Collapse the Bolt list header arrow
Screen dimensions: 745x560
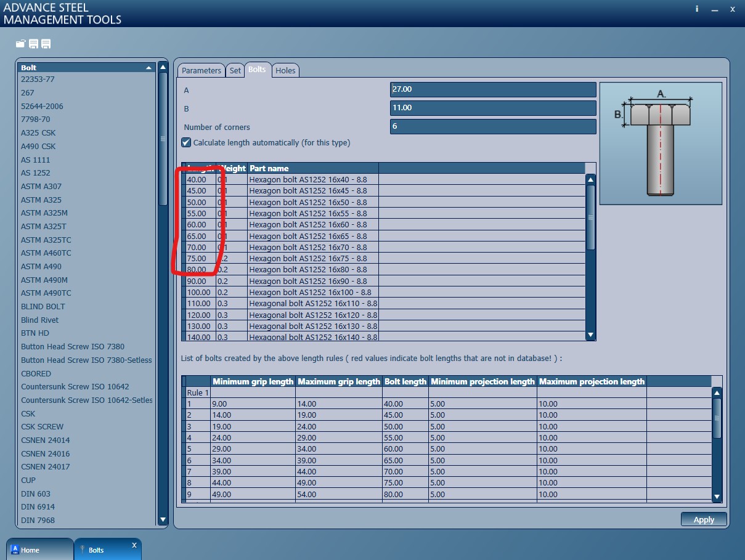tap(148, 68)
